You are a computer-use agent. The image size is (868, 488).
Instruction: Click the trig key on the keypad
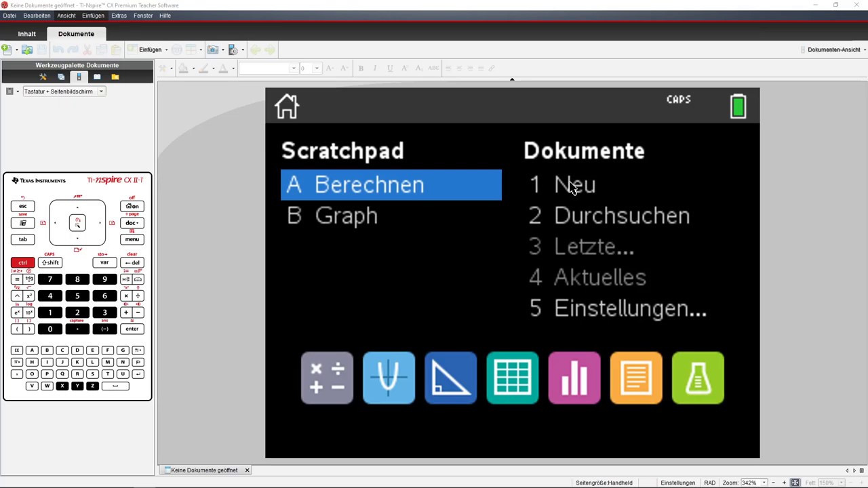pos(29,279)
